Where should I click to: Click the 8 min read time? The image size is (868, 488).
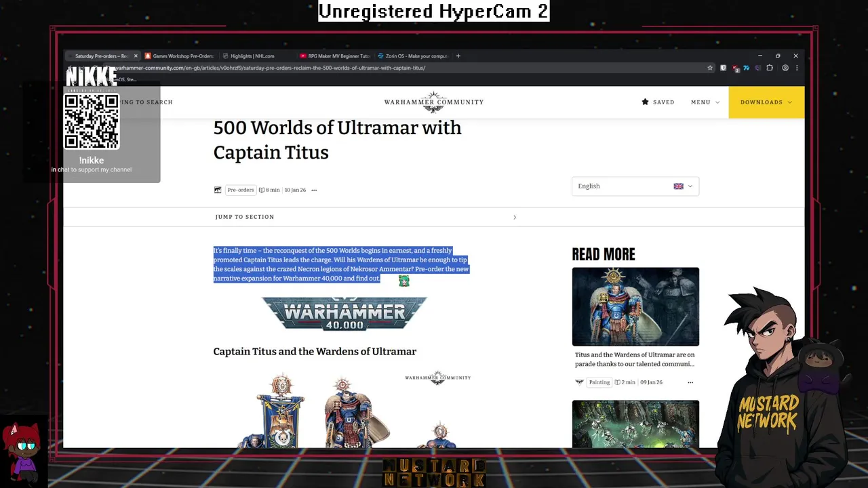(273, 190)
